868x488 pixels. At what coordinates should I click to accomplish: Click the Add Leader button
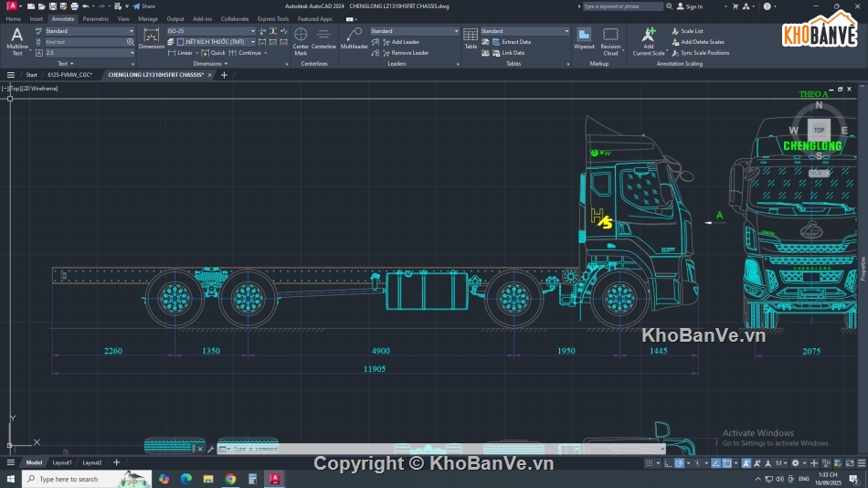401,42
